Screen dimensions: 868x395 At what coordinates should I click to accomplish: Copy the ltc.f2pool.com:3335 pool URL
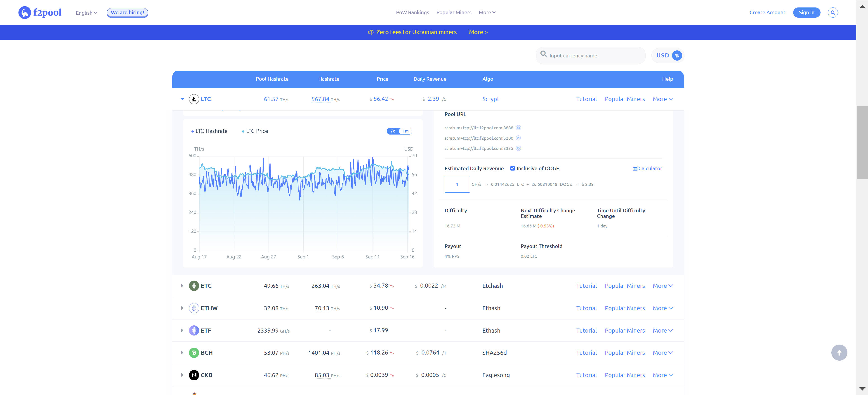pos(519,148)
